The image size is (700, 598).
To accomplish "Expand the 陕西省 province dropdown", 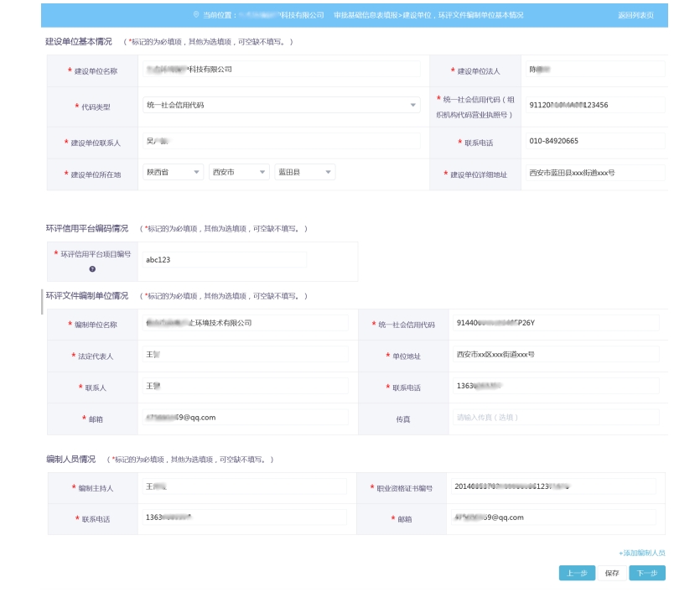I will pyautogui.click(x=174, y=172).
